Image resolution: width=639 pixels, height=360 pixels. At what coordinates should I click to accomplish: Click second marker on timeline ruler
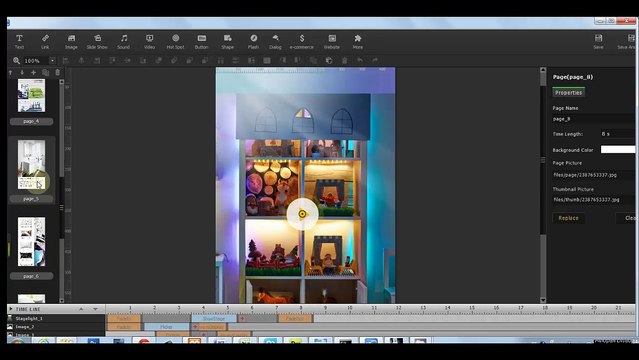[154, 308]
